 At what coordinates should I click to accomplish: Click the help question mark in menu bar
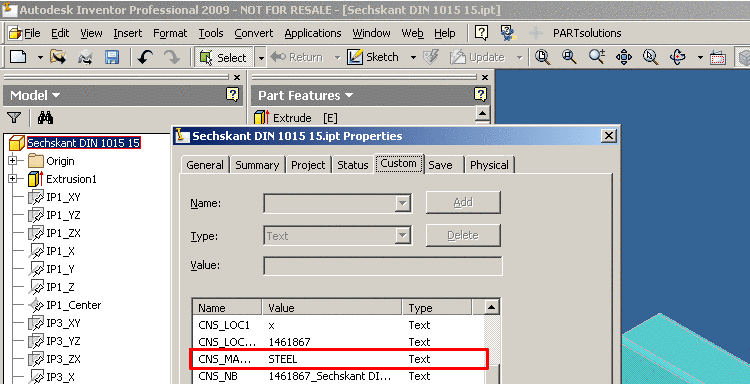pyautogui.click(x=481, y=33)
